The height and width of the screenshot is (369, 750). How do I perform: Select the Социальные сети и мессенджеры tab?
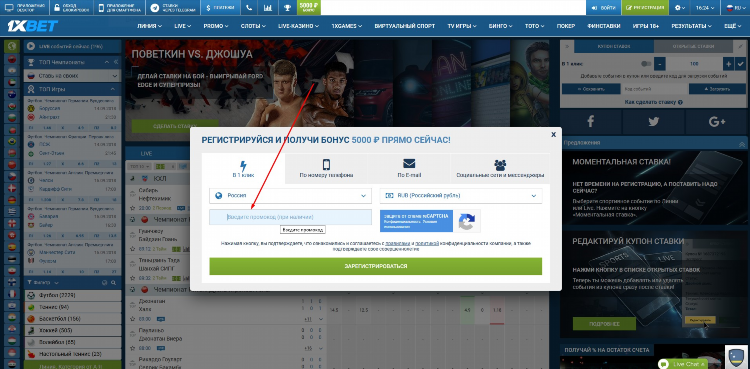click(x=500, y=168)
